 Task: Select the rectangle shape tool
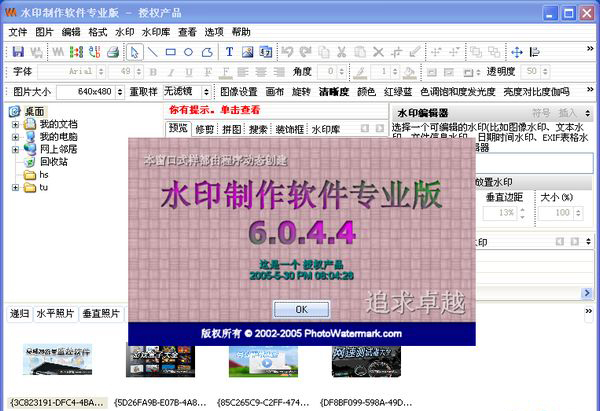point(171,52)
